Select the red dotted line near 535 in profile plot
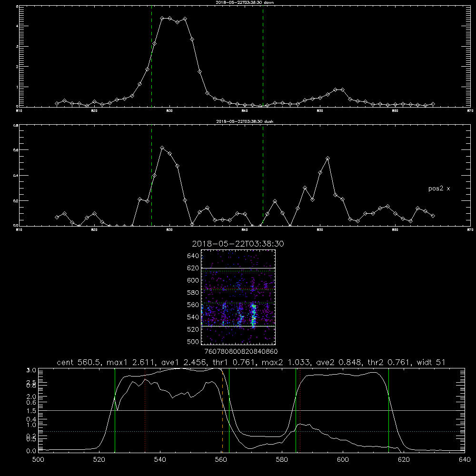 145,410
